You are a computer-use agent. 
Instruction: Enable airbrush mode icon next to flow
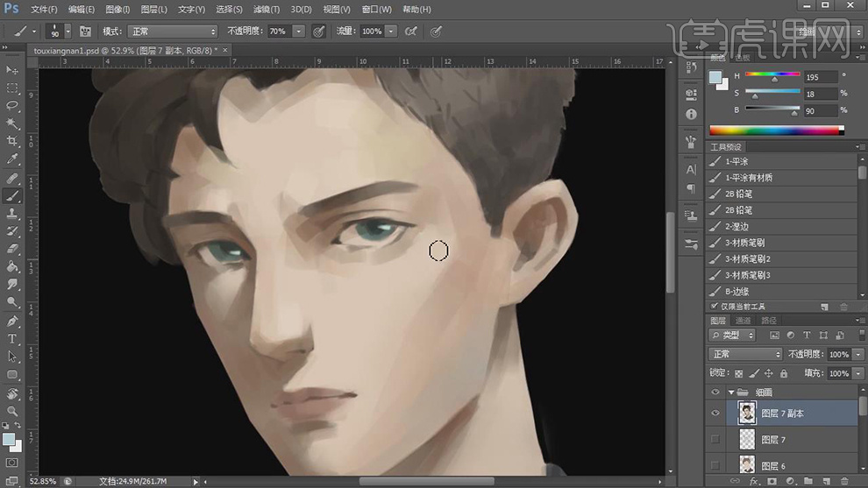(413, 32)
